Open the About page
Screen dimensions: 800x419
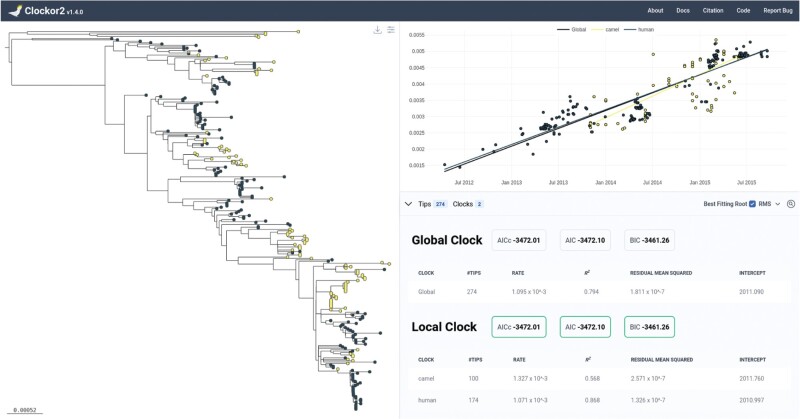[655, 11]
